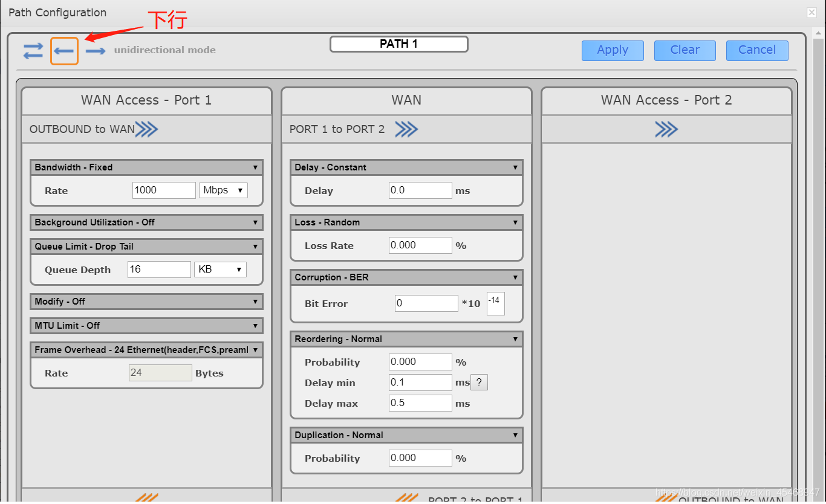Click Queue Depth field showing 16
This screenshot has width=826, height=504.
tap(159, 270)
